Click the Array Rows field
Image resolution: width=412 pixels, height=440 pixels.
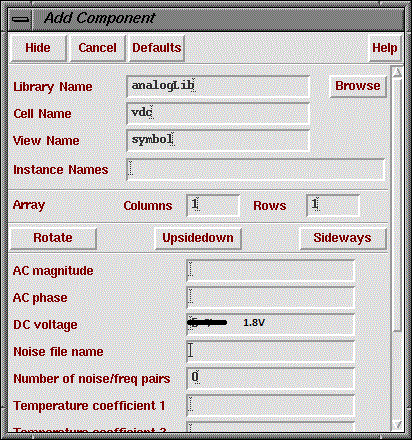(x=333, y=205)
